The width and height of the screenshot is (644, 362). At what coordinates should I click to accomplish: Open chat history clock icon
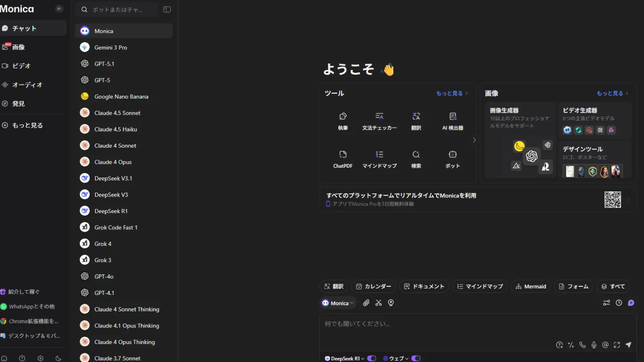coord(619,303)
